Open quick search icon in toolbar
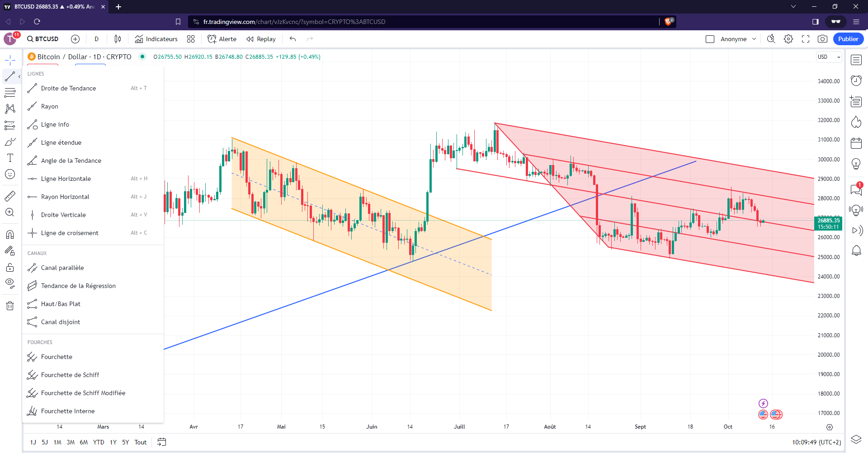868x453 pixels. (x=771, y=39)
